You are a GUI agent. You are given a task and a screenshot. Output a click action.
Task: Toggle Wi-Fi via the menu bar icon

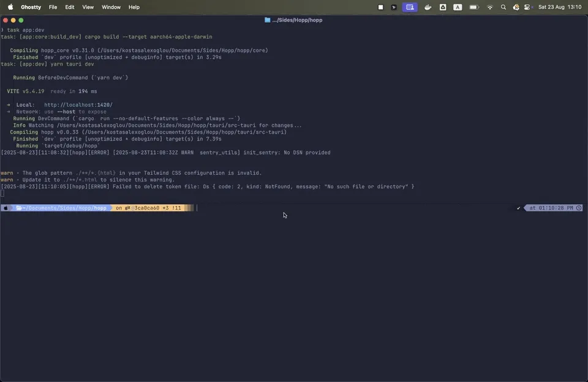489,7
